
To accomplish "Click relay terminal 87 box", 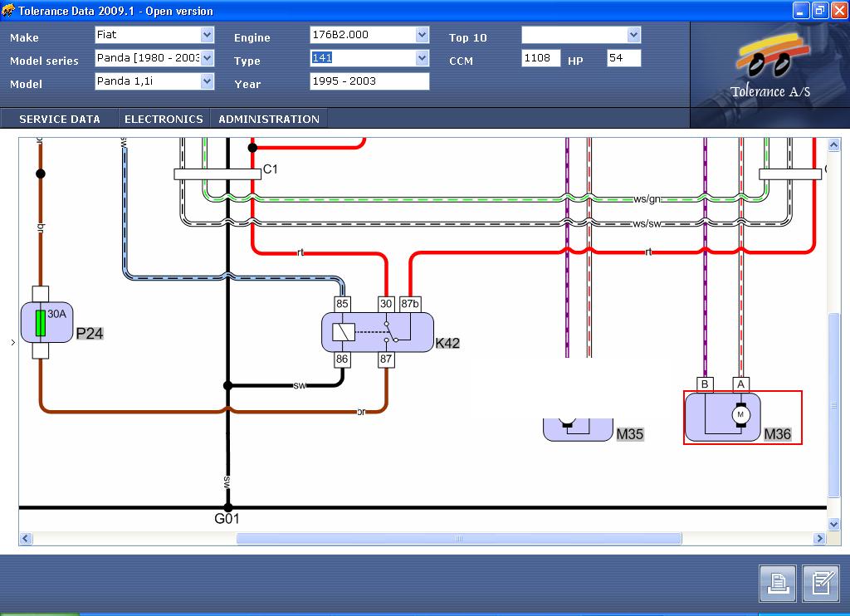I will [386, 359].
